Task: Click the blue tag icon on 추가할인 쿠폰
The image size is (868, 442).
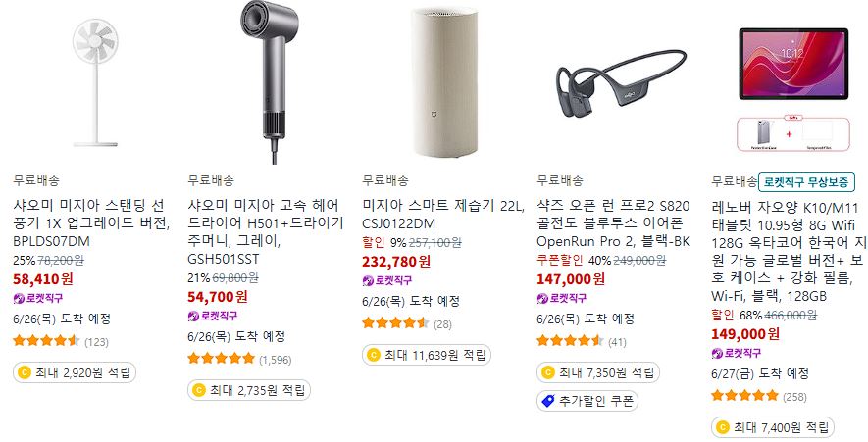Action: click(548, 401)
